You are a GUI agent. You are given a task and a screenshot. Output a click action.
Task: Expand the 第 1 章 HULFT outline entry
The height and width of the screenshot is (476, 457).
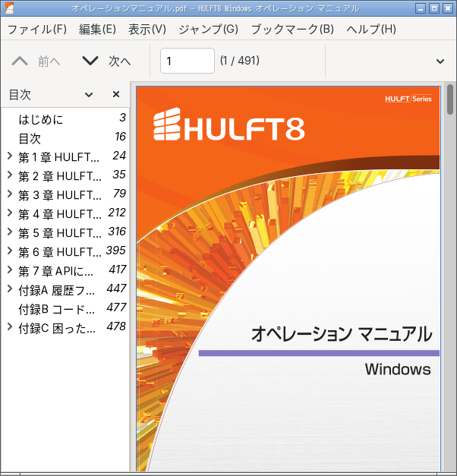[10, 156]
